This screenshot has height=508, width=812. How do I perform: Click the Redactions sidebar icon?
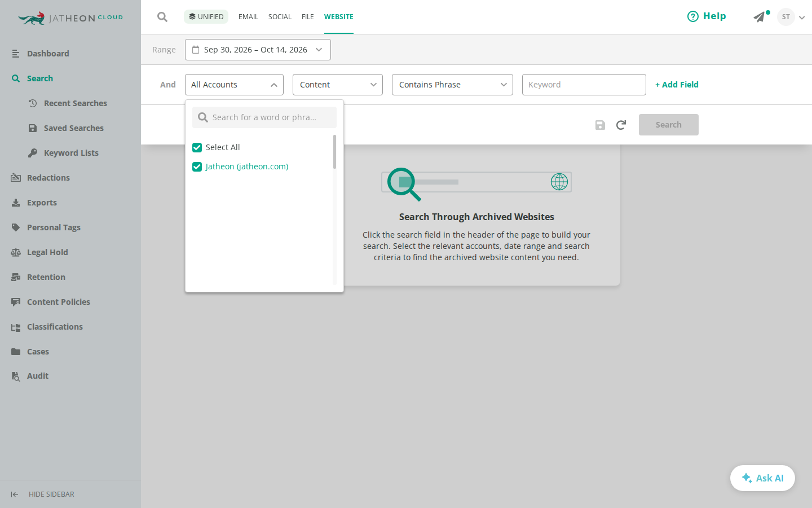point(16,178)
